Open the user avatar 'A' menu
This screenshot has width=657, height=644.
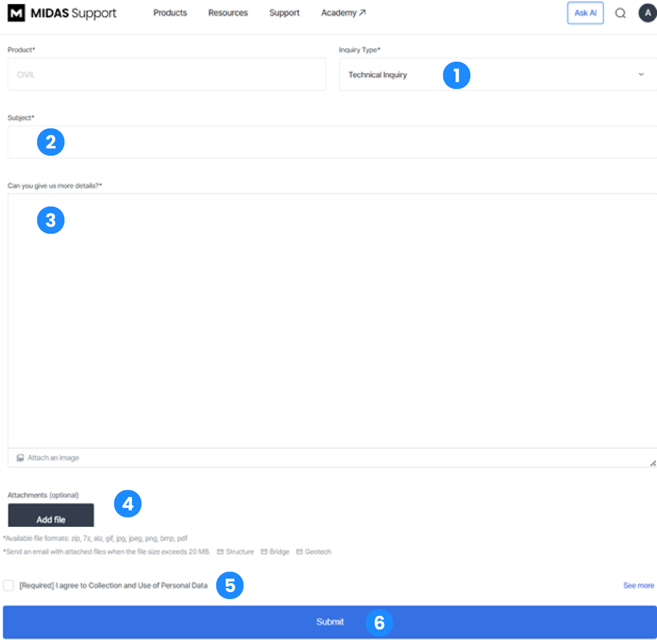point(647,13)
